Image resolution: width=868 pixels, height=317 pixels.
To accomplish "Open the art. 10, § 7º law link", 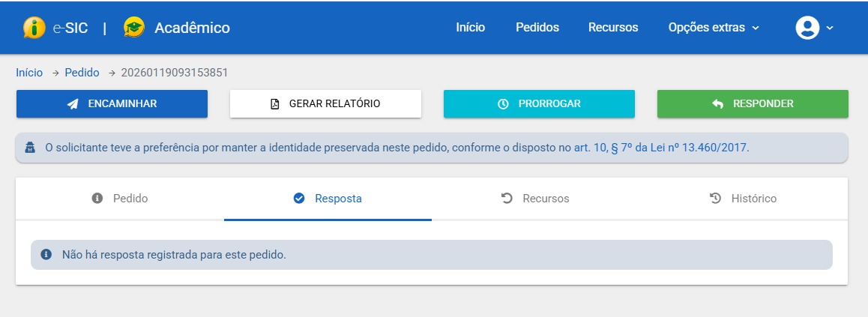I will pyautogui.click(x=661, y=148).
